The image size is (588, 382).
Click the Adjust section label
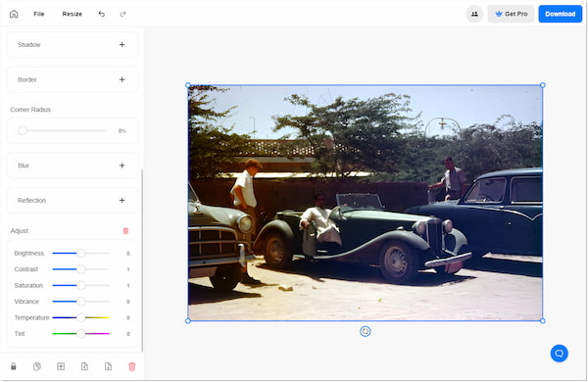[20, 231]
